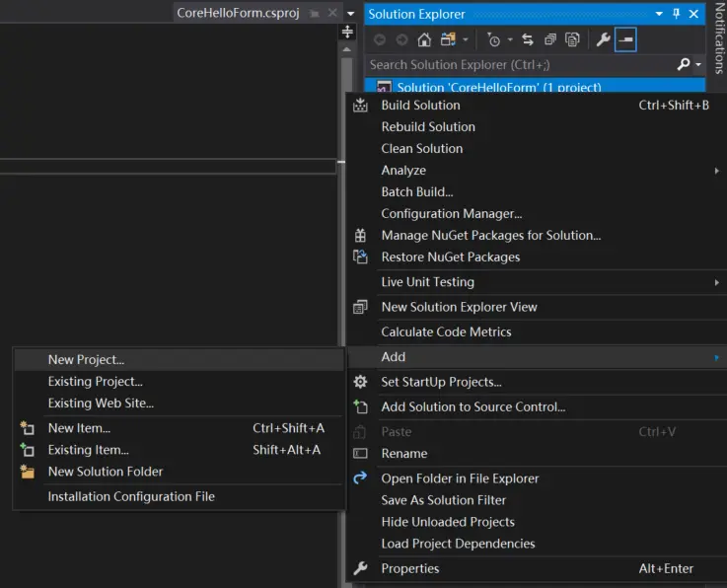The image size is (727, 588).
Task: Click the Search Solution Explorer input field
Action: coord(519,64)
